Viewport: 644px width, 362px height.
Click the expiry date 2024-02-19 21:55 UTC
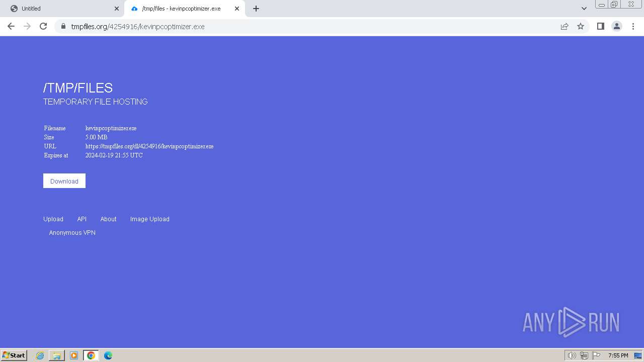[114, 155]
